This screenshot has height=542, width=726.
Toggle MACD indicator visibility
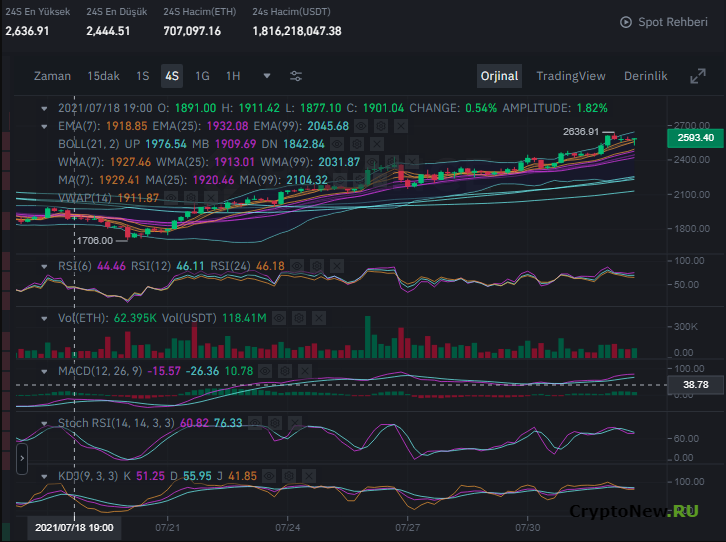coord(265,371)
